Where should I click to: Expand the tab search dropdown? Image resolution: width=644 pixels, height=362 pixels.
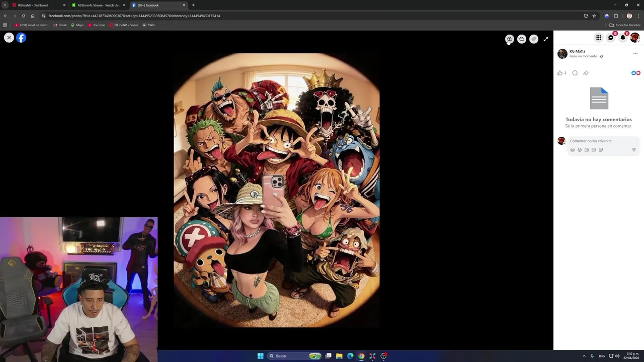[6, 5]
